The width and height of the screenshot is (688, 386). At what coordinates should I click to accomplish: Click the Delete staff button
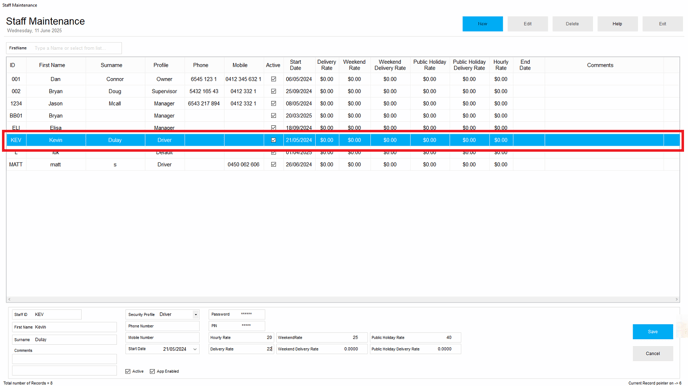(x=572, y=24)
